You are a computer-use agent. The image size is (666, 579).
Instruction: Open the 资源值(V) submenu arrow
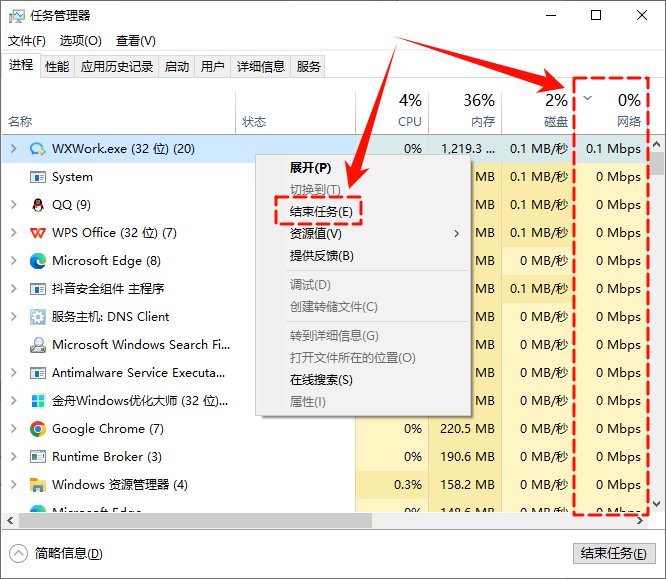click(457, 234)
